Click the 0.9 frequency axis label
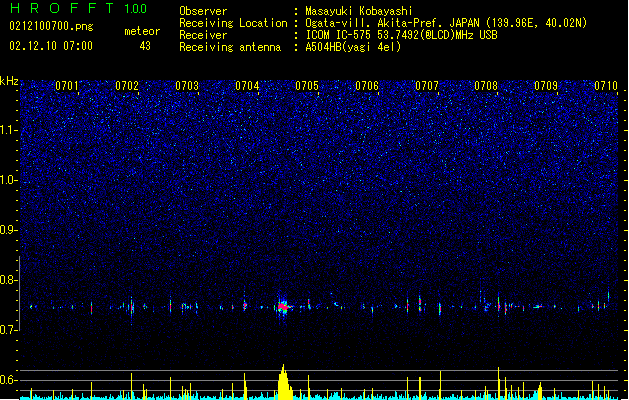Screen dimensions: 629x400 click(8, 230)
